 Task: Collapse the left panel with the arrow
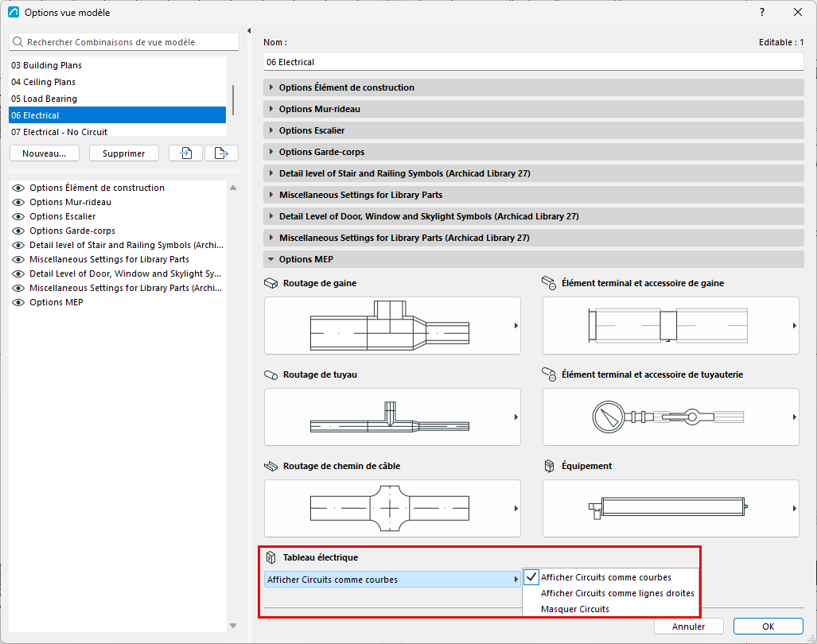pos(249,31)
